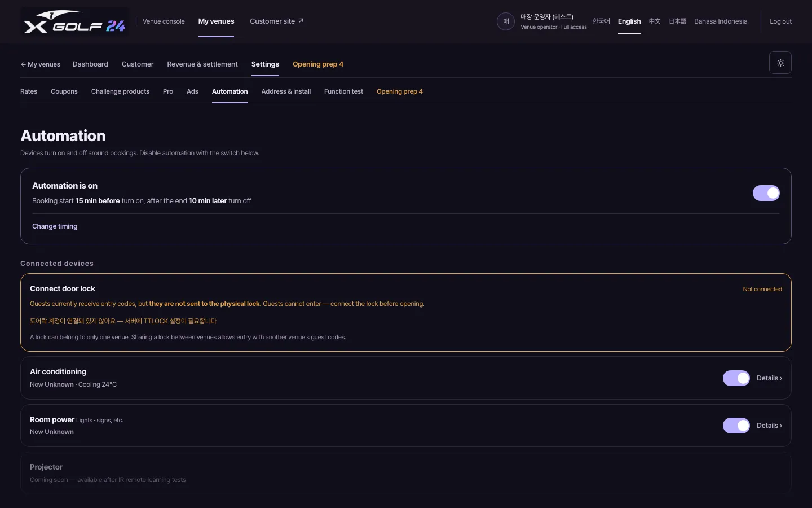
Task: Click the Connect door lock card
Action: [x=406, y=312]
